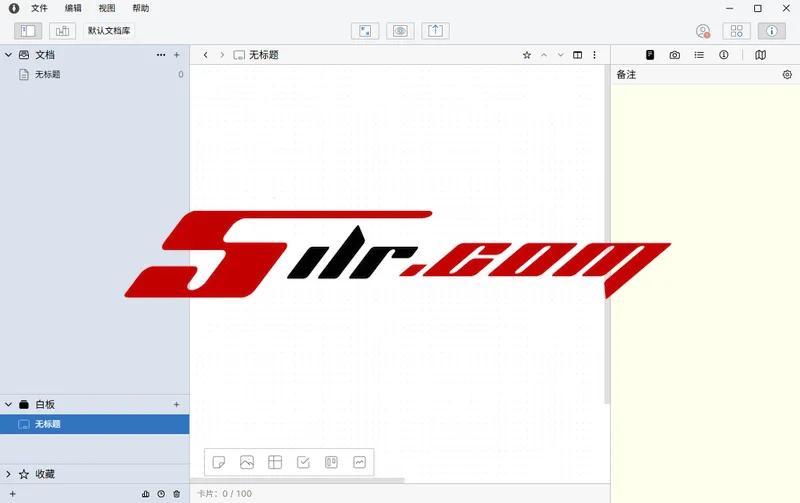The width and height of the screenshot is (800, 503).
Task: Open the 帮助 menu
Action: pyautogui.click(x=140, y=8)
